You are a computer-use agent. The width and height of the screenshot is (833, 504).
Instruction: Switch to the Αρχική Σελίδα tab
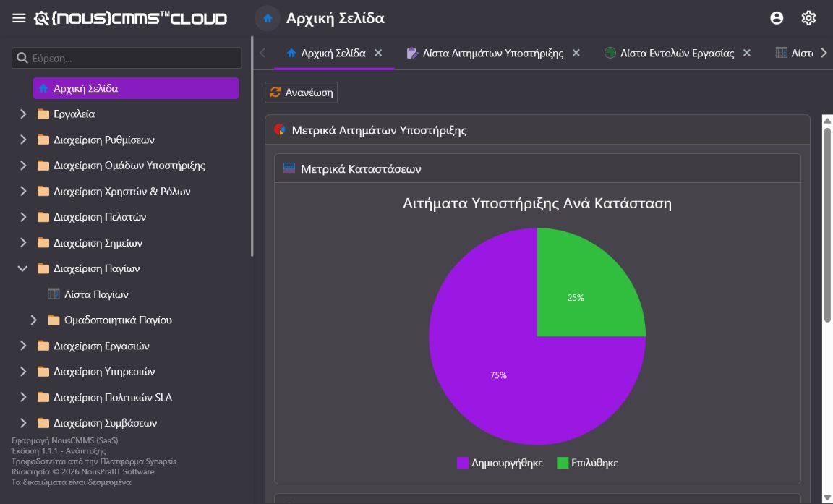point(333,53)
